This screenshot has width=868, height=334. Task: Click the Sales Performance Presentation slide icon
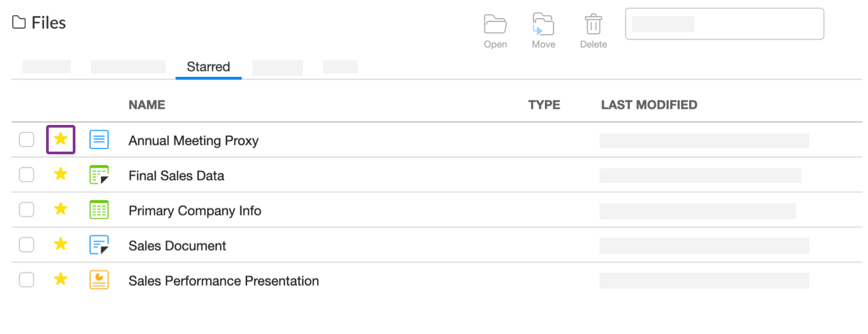tap(99, 280)
